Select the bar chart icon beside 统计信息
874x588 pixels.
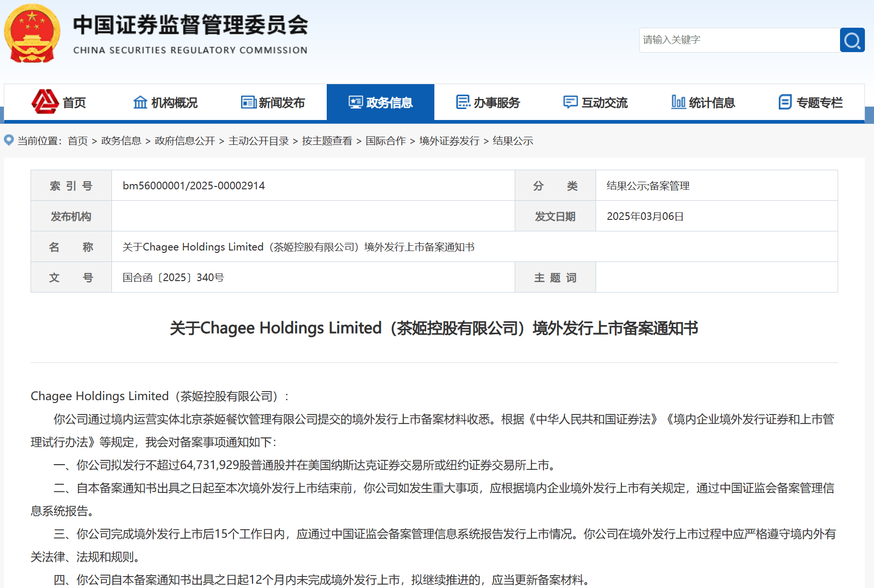(677, 102)
